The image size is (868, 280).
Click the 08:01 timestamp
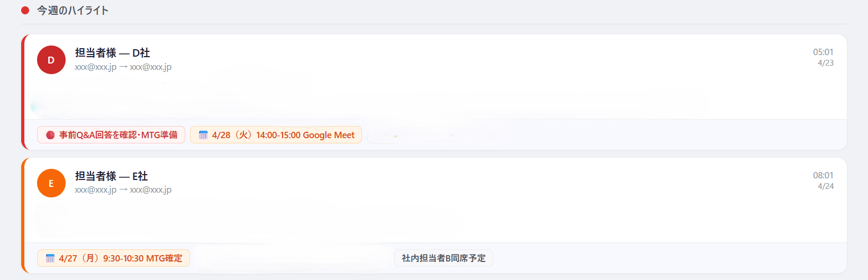click(823, 175)
